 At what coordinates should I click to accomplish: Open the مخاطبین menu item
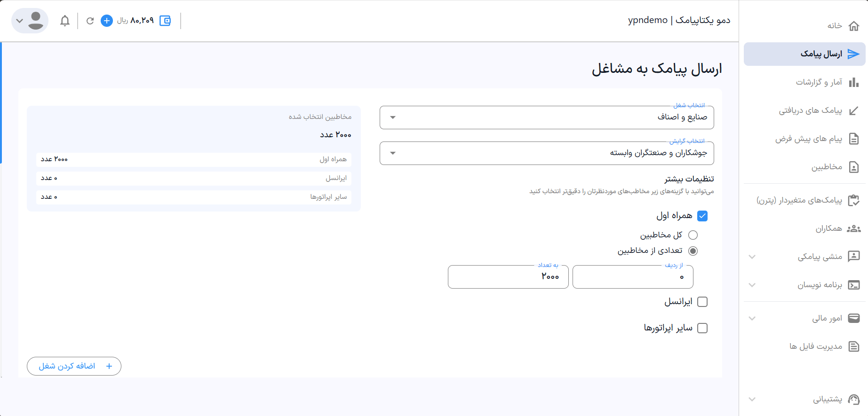tap(826, 167)
